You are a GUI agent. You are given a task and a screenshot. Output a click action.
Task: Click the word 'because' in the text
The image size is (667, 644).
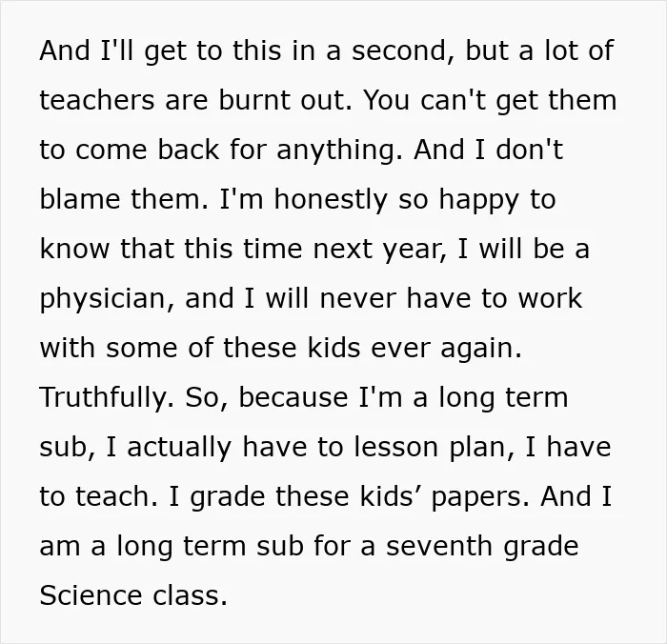(x=293, y=397)
